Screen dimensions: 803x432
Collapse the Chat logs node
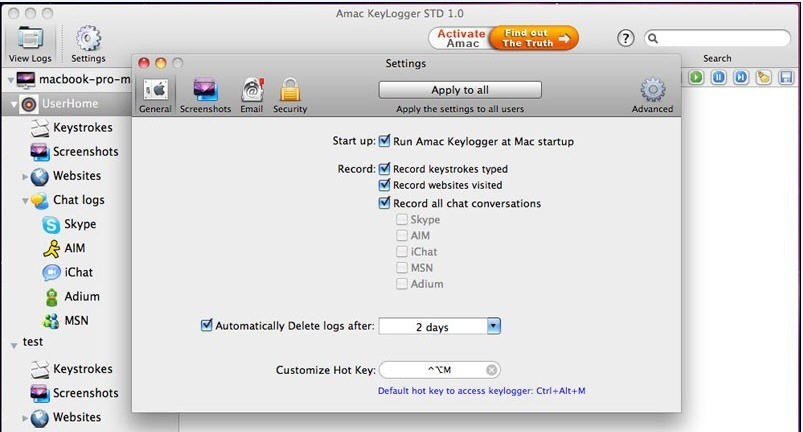(25, 201)
